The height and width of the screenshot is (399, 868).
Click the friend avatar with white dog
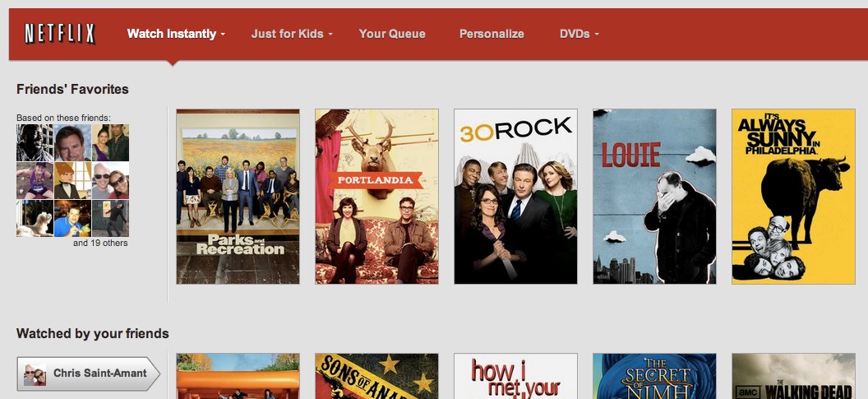(35, 218)
